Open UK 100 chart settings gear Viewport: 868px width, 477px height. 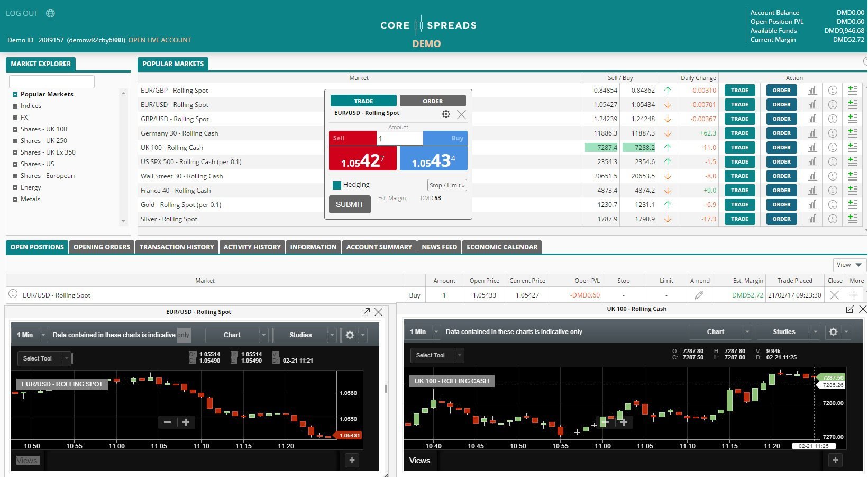[x=833, y=332]
